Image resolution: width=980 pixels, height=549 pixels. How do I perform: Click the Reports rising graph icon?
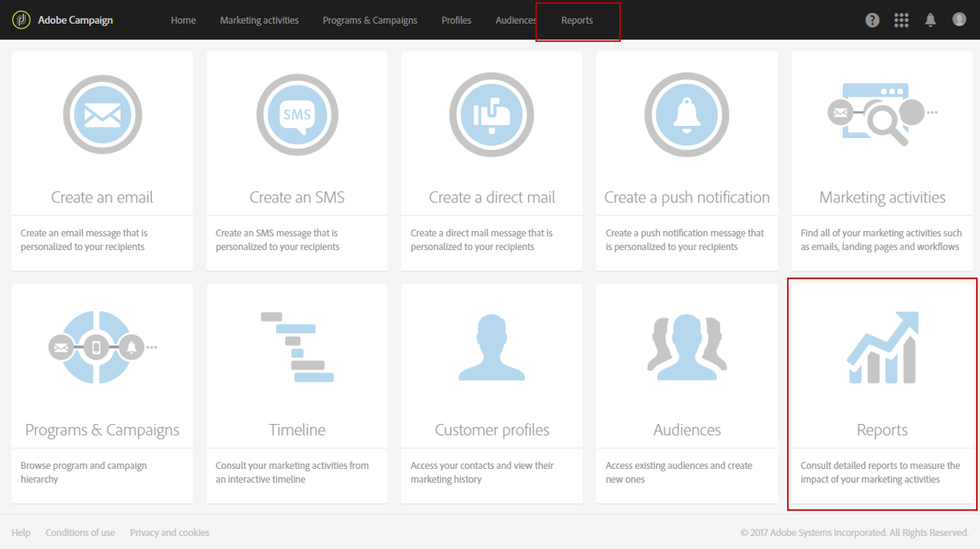click(x=881, y=346)
